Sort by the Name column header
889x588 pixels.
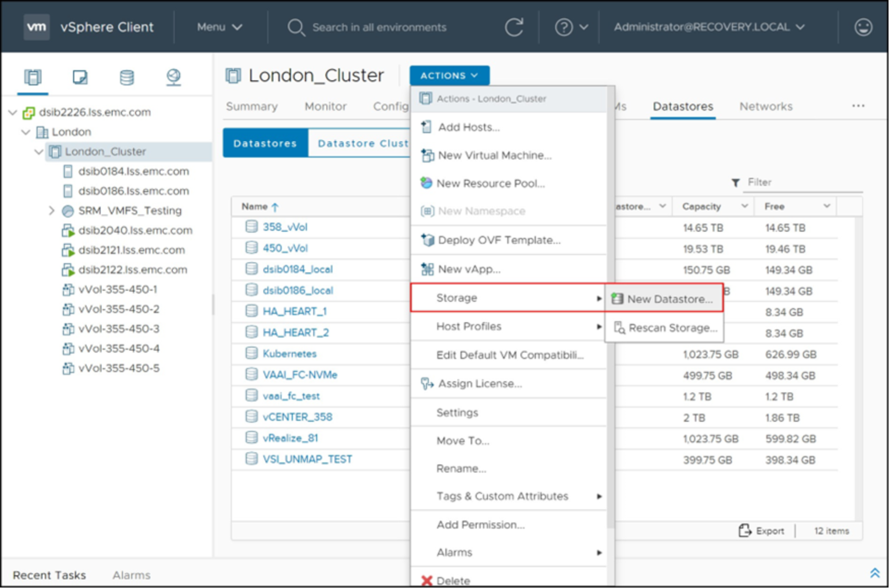(260, 206)
